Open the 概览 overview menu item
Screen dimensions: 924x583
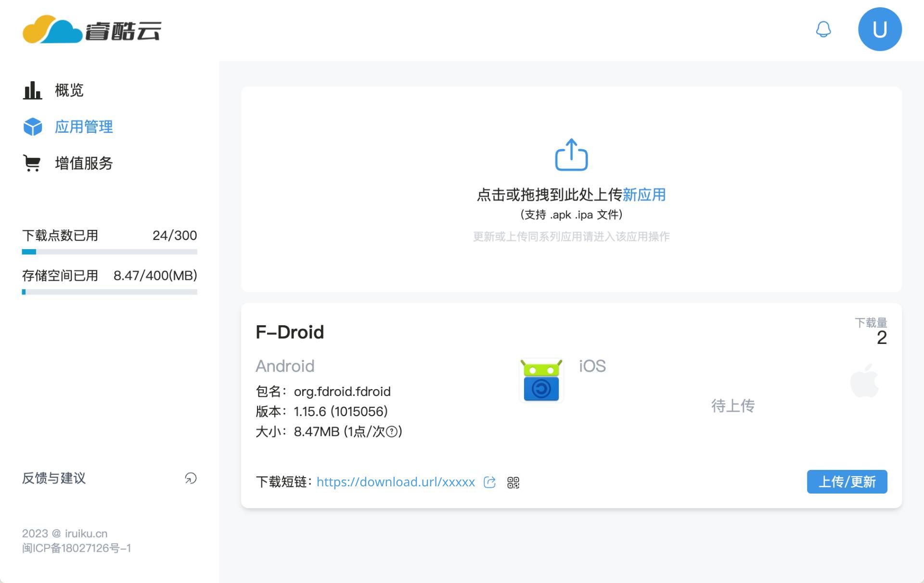pos(69,90)
